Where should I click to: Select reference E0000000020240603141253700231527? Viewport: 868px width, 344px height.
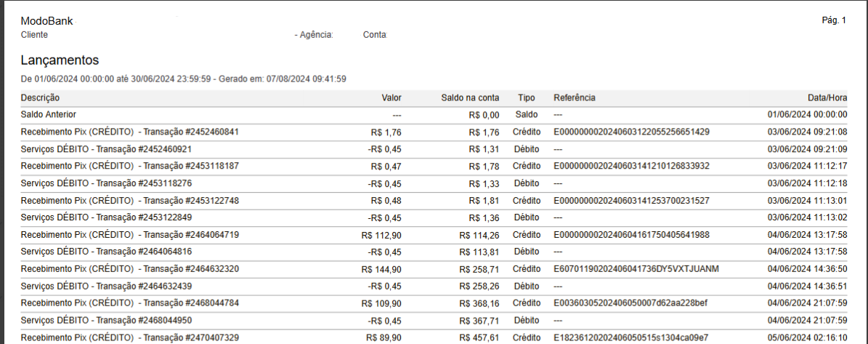coord(632,200)
